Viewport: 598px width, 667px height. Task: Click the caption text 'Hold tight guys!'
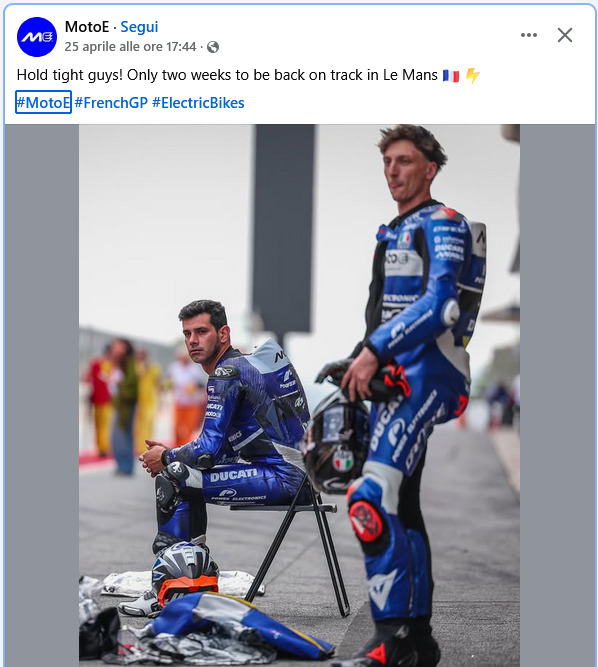[x=70, y=75]
